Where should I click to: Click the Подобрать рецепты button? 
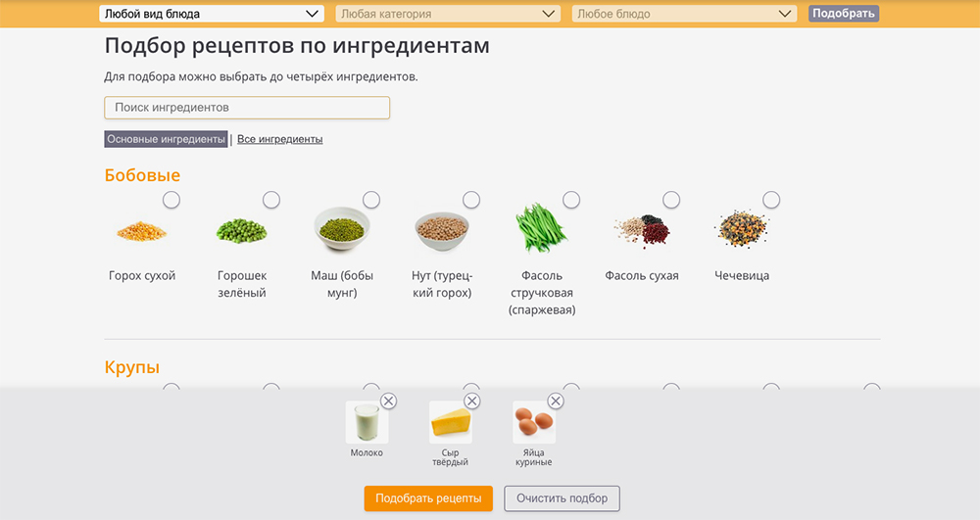[x=429, y=498]
